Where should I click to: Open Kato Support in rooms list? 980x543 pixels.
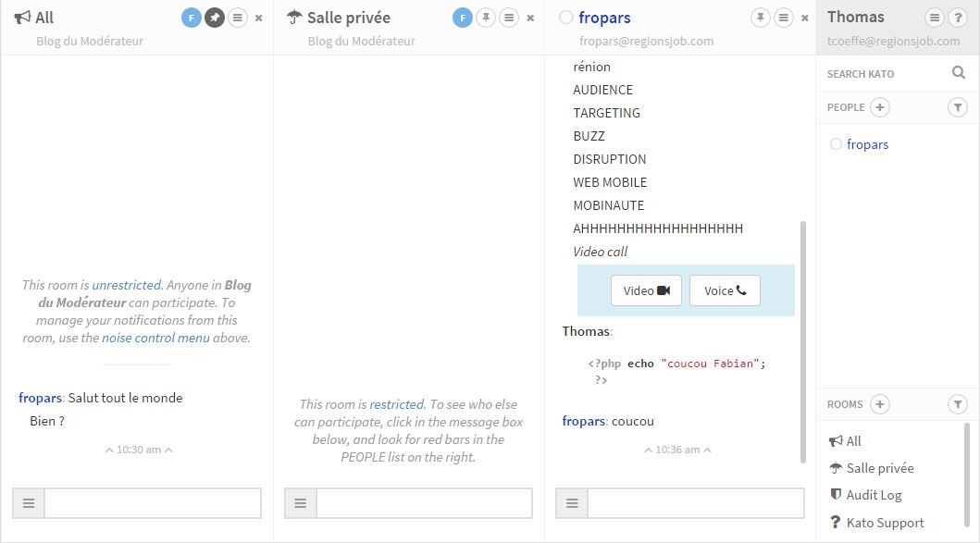[x=885, y=523]
